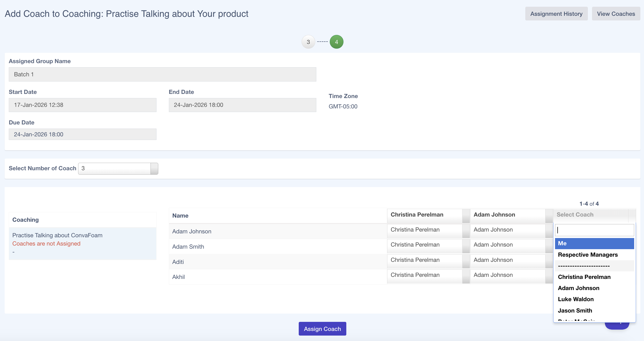Click the green step 4 circle
Image resolution: width=644 pixels, height=341 pixels.
click(336, 42)
